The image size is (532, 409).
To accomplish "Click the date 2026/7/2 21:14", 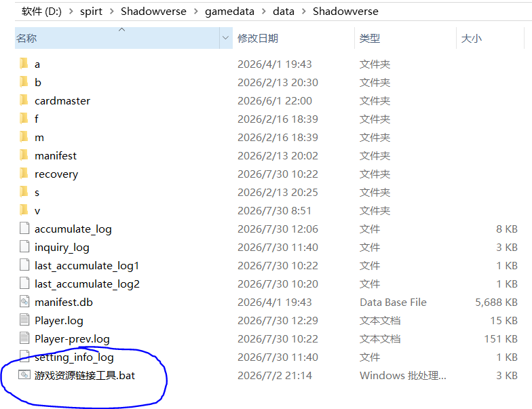I will [x=274, y=376].
